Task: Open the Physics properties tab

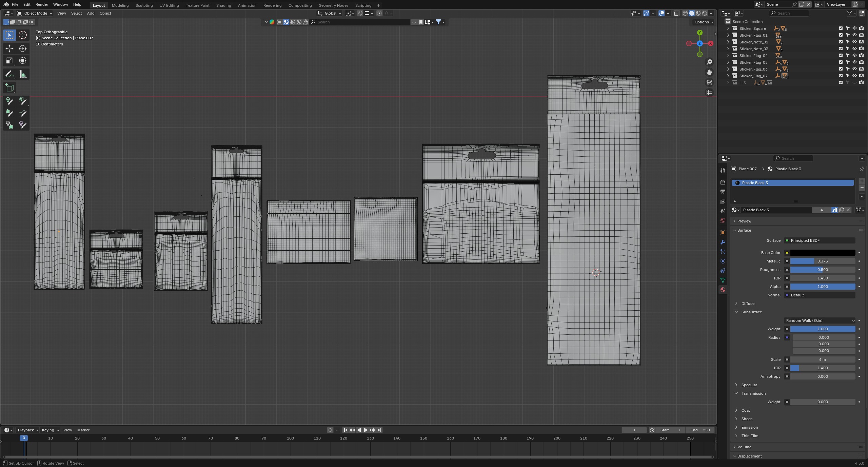Action: 723,261
